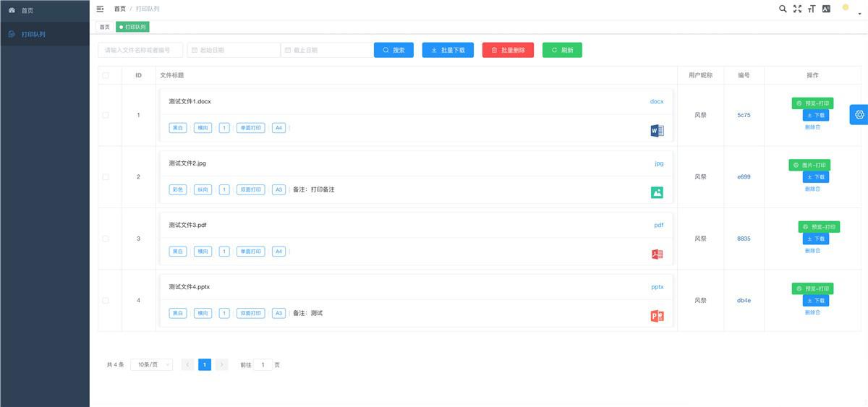Open the floating settings gear on right edge

859,114
